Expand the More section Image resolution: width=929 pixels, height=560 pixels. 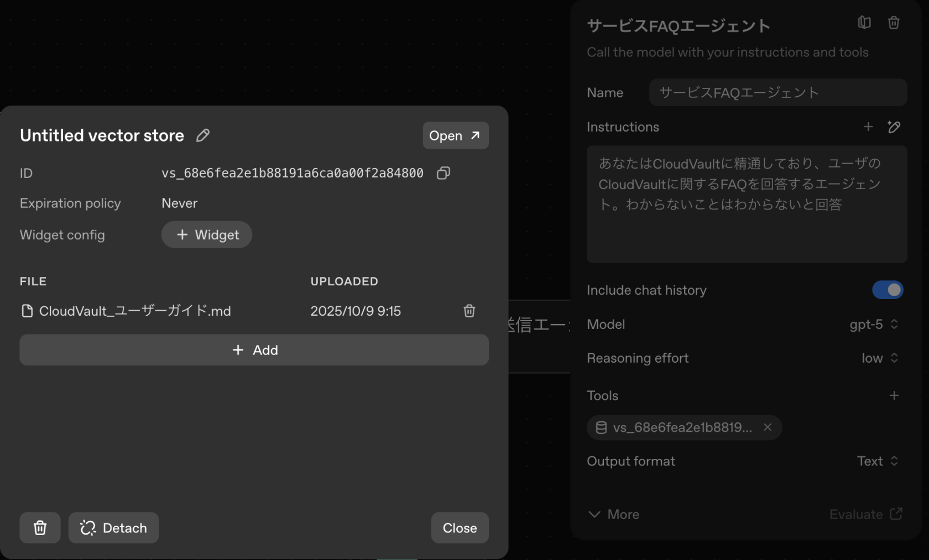click(613, 514)
